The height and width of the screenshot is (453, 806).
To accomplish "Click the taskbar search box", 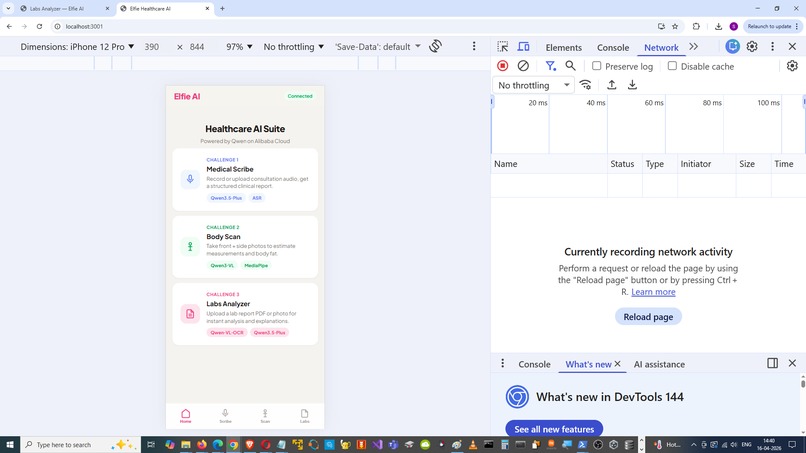I will pos(80,444).
